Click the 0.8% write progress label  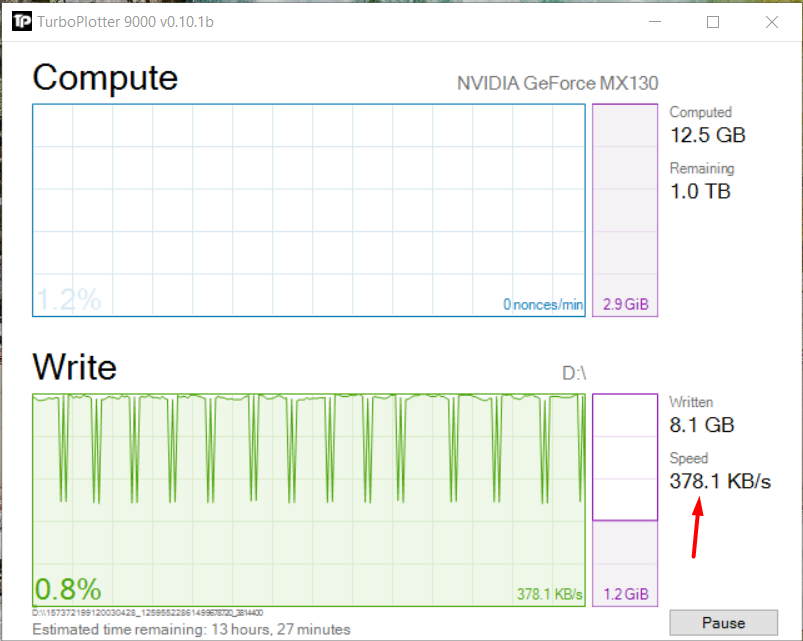(68, 589)
